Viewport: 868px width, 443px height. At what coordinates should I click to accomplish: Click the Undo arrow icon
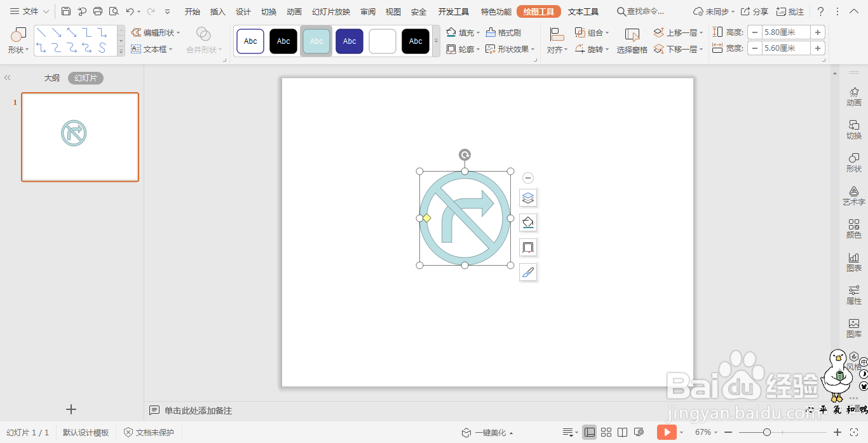130,11
